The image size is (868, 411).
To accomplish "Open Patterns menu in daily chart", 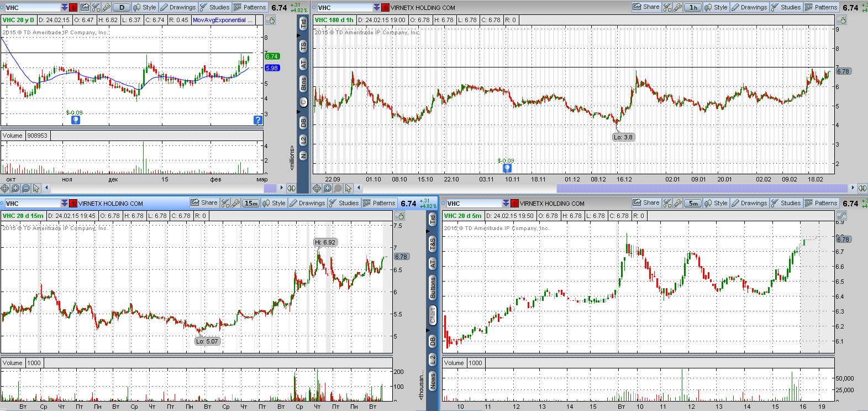I will click(250, 7).
